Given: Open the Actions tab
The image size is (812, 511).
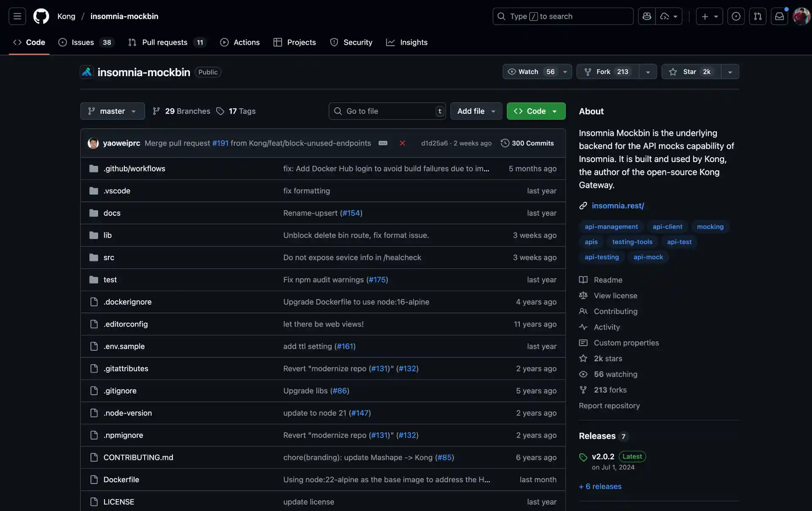Looking at the screenshot, I should pyautogui.click(x=240, y=42).
